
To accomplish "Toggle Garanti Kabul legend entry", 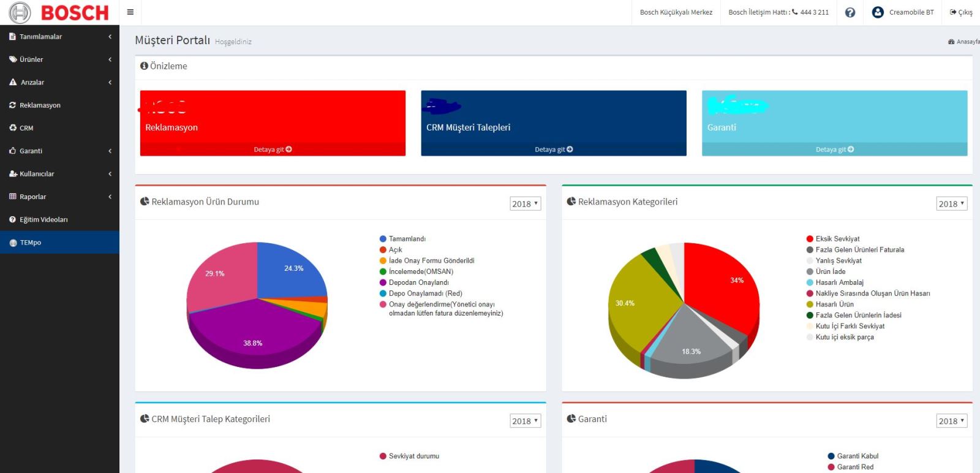I will [x=853, y=456].
